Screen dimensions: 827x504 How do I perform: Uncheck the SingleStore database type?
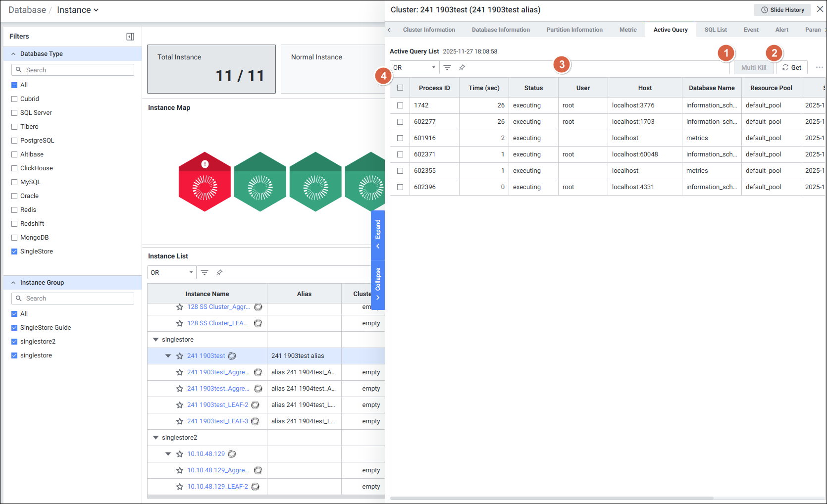click(14, 252)
